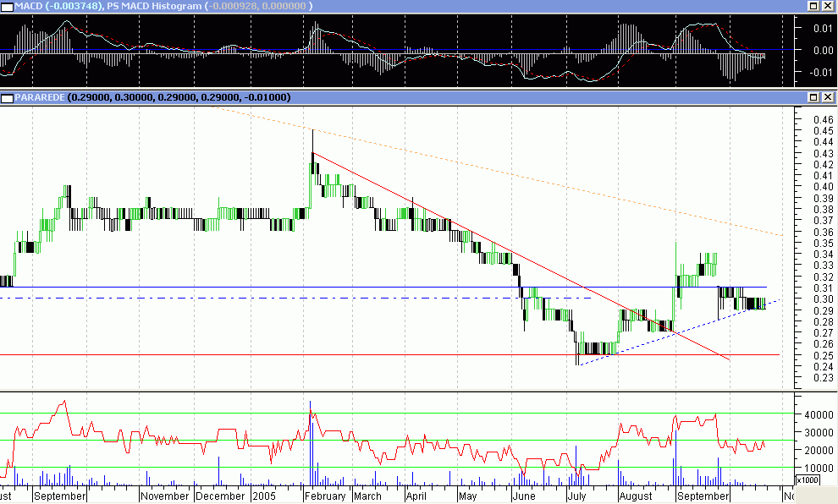The width and height of the screenshot is (838, 504).
Task: Click the 0.33 value on price scale
Action: 823,266
